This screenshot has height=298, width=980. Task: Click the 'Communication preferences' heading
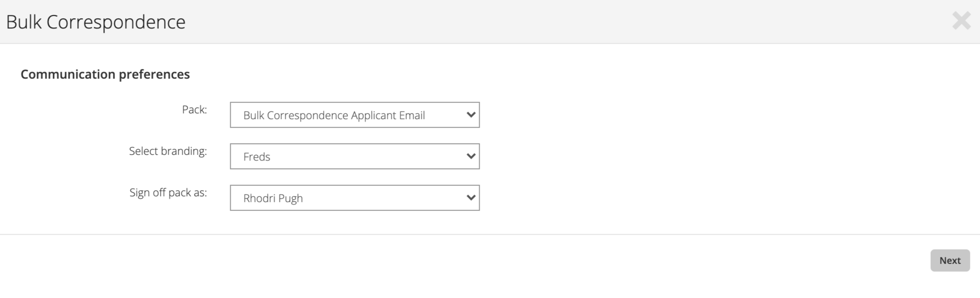click(x=105, y=74)
